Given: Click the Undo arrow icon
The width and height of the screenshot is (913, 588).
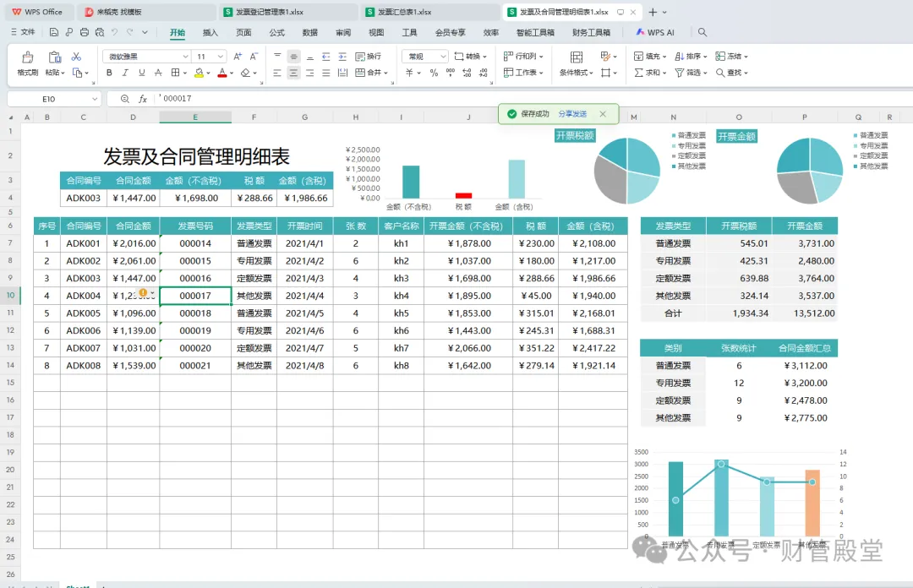Looking at the screenshot, I should [x=115, y=32].
